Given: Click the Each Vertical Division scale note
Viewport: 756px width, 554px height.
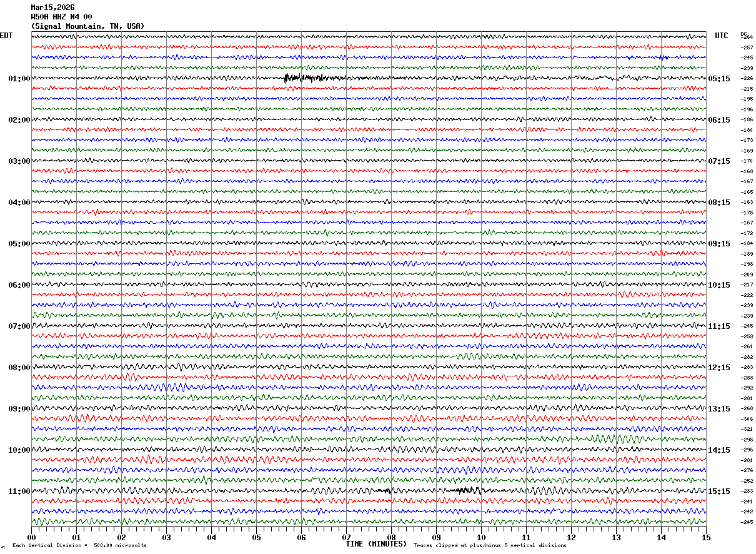Looking at the screenshot, I should coord(79,546).
